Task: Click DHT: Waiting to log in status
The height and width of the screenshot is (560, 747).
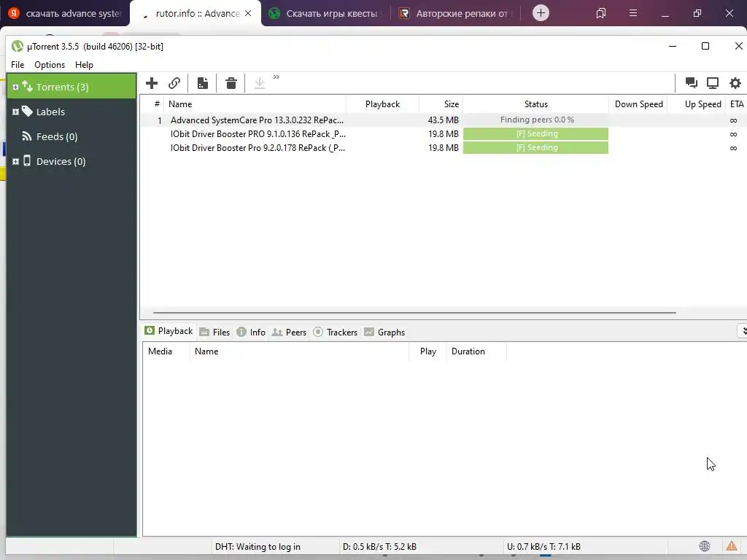Action: (x=258, y=547)
